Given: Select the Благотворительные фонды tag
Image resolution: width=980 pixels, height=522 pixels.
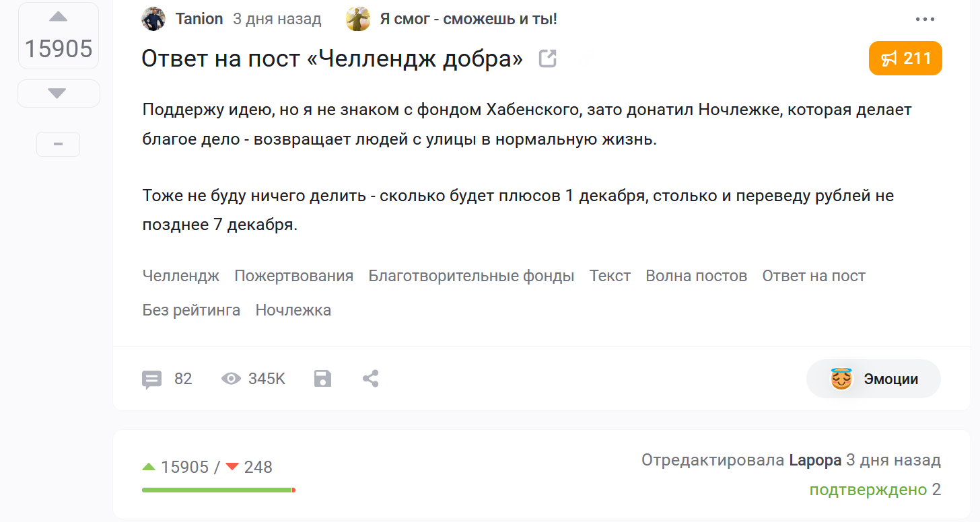Looking at the screenshot, I should click(471, 276).
